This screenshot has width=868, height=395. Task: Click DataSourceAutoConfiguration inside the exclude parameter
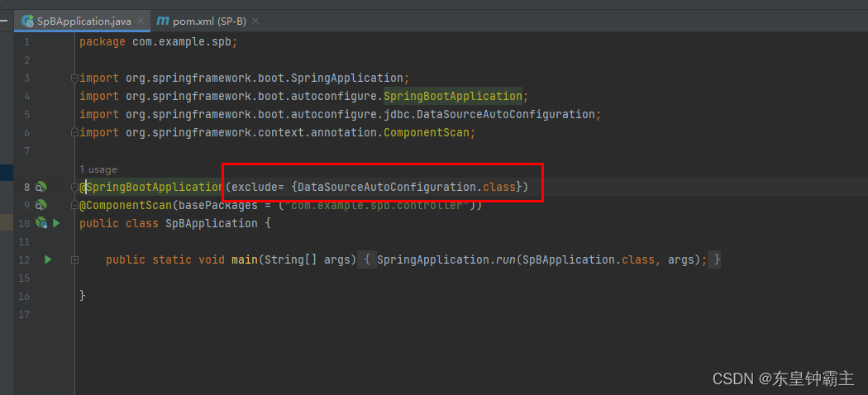pyautogui.click(x=388, y=187)
